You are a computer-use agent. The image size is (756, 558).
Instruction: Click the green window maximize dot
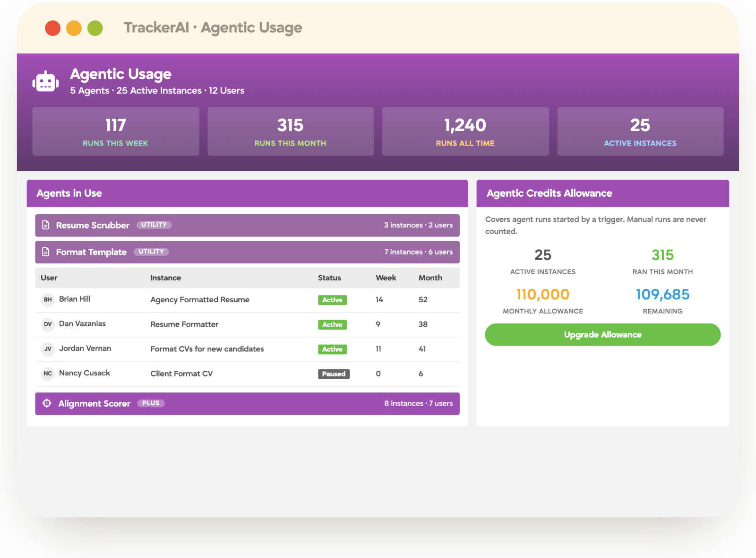pos(95,28)
